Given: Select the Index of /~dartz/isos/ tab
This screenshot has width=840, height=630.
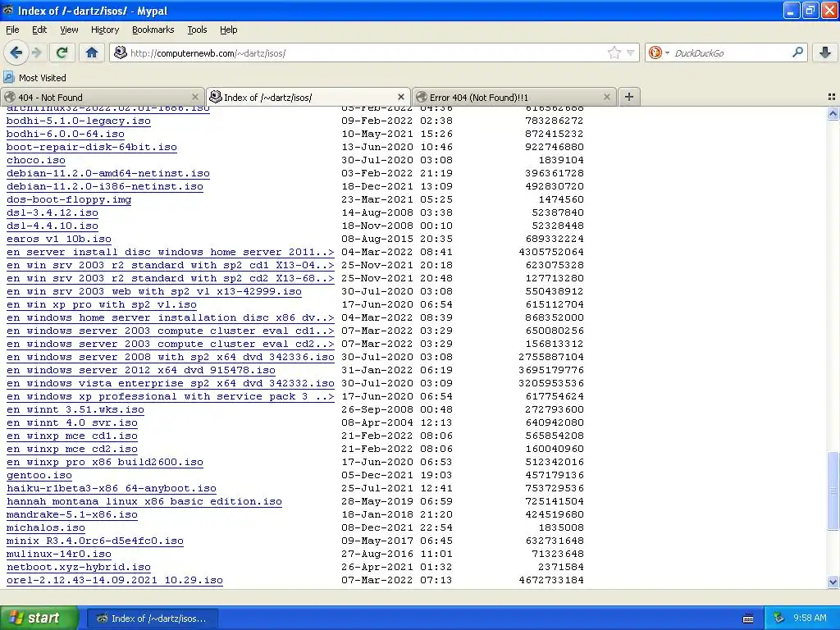Looking at the screenshot, I should [308, 97].
